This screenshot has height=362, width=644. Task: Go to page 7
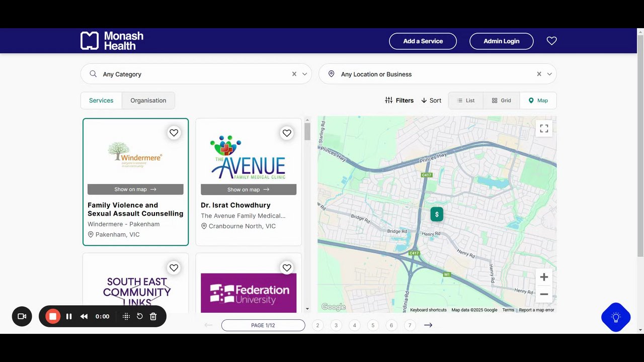click(x=410, y=325)
